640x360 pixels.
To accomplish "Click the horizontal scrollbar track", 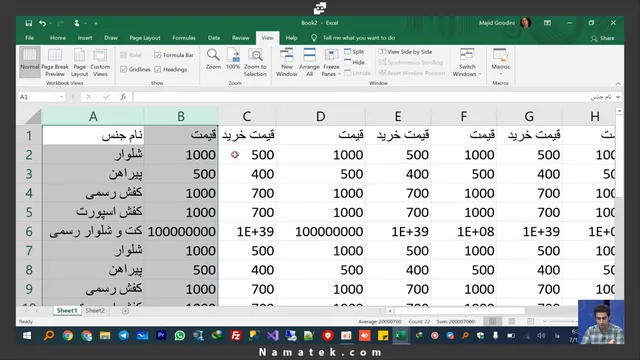I will [x=459, y=311].
